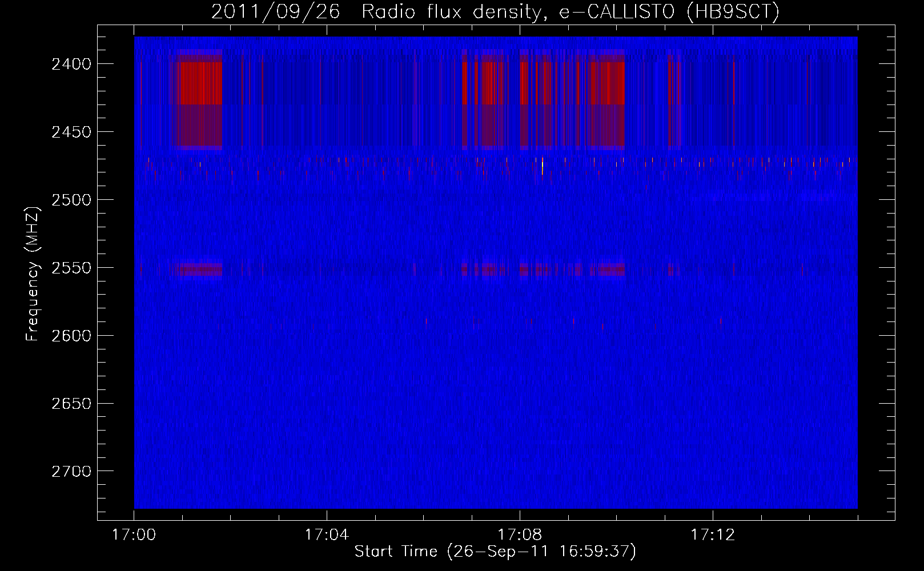Screen dimensions: 924x571
Task: Click the 17:00 time tick label
Action: (134, 535)
